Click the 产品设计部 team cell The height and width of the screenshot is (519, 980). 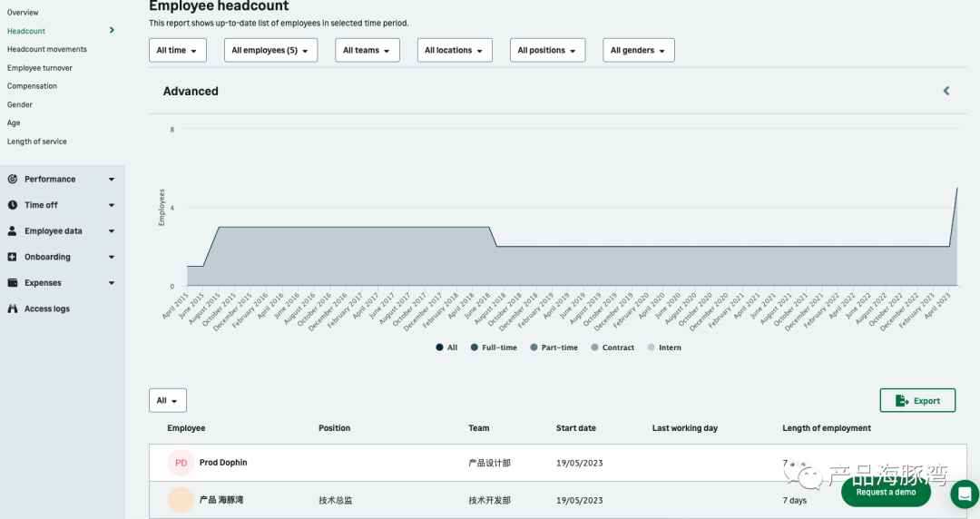click(489, 463)
